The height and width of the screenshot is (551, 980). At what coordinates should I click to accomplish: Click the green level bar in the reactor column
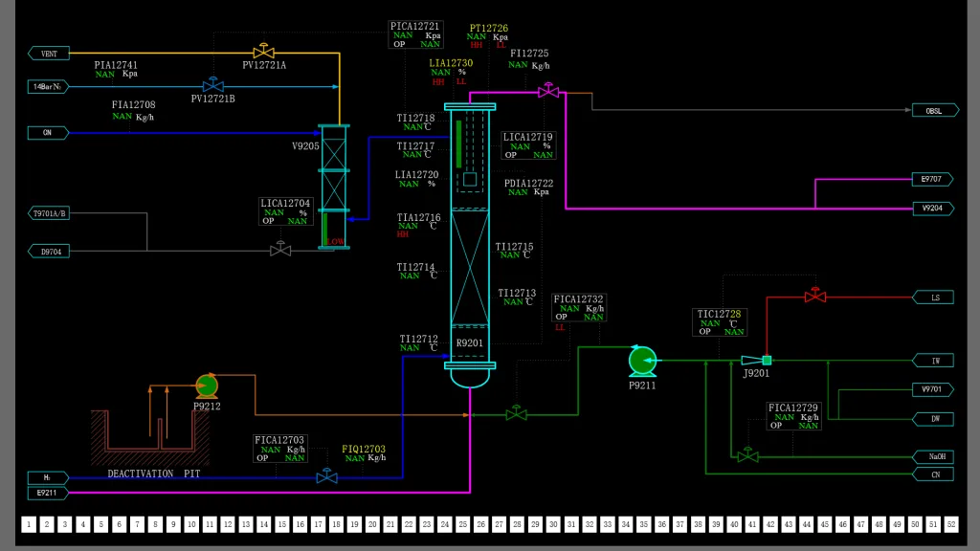458,143
